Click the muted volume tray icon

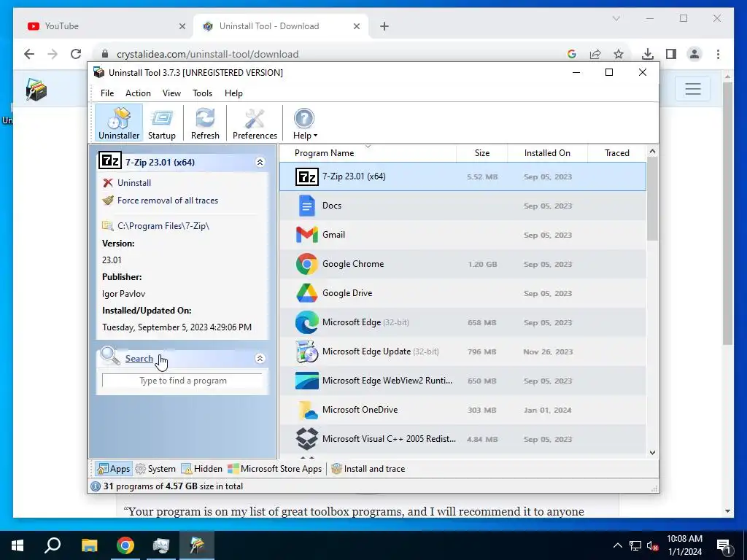652,545
